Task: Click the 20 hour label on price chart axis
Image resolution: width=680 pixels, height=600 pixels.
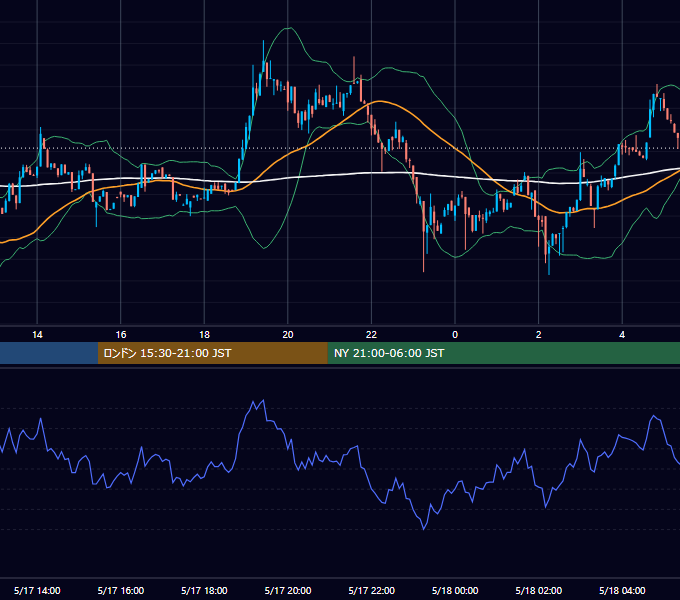Action: point(288,335)
